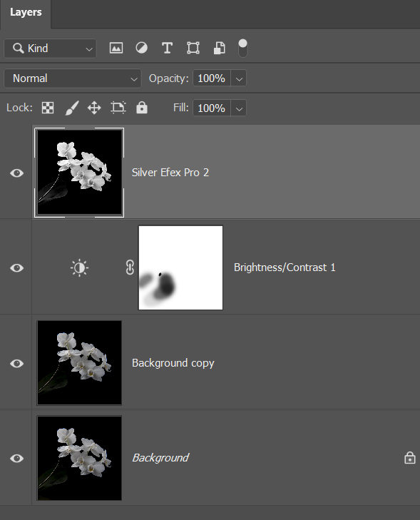Hide the Brightness/Contrast 1 layer

[16, 267]
